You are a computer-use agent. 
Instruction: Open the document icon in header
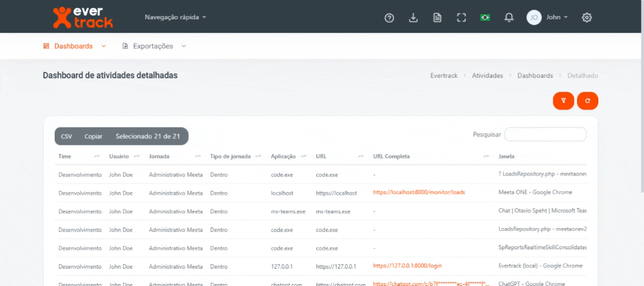437,17
